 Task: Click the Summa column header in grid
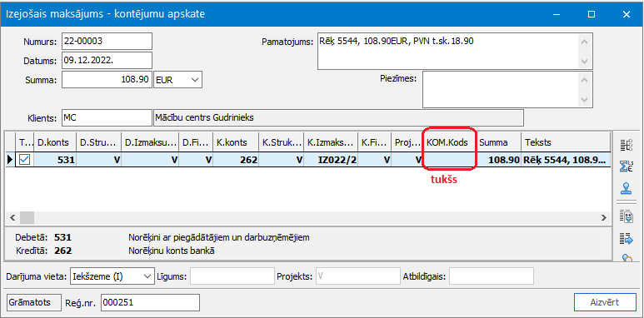coord(498,142)
